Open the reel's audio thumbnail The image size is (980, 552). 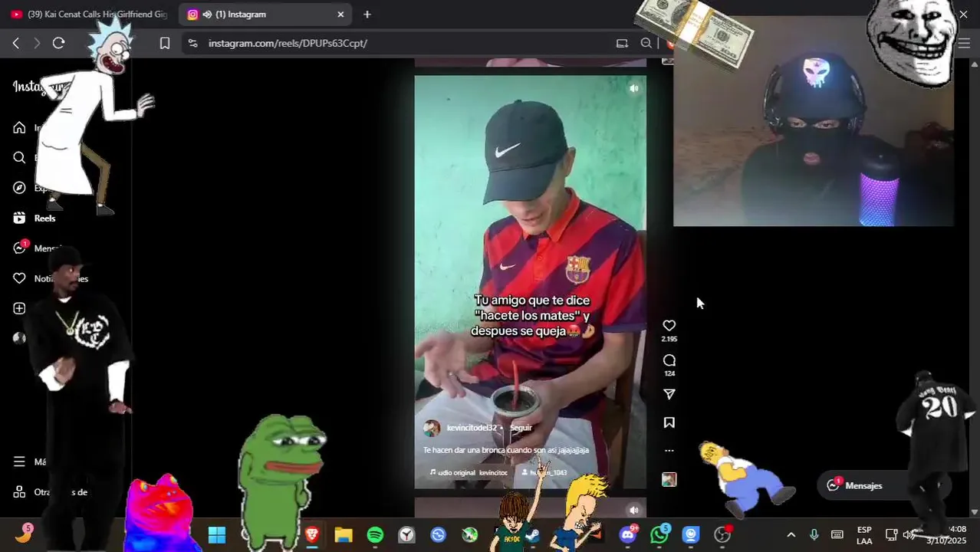coord(669,479)
